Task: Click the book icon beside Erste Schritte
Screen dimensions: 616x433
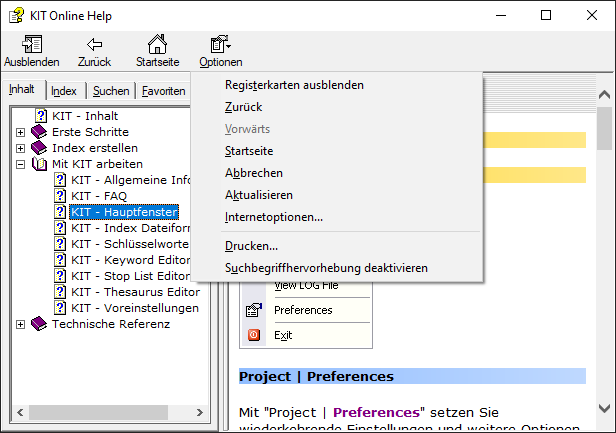Action: coord(39,132)
